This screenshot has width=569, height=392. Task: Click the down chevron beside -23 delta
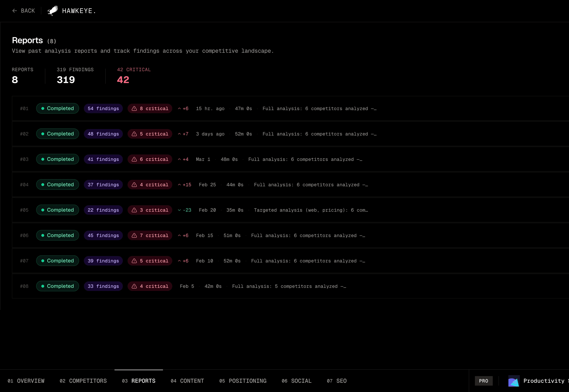click(x=179, y=210)
